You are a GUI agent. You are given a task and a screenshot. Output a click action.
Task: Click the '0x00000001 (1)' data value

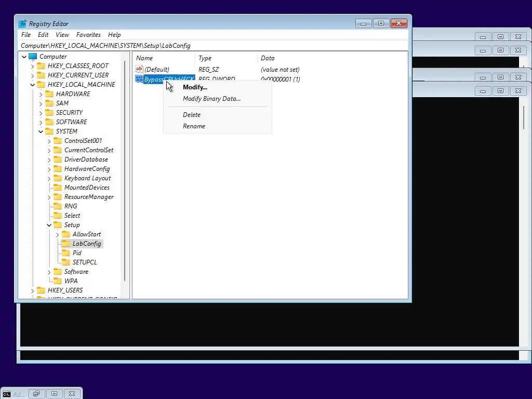click(x=280, y=79)
